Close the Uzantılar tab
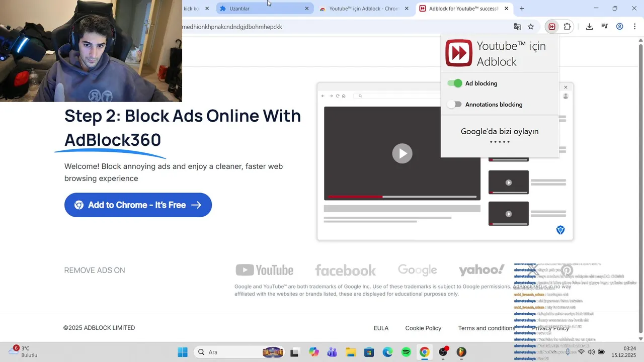 tap(307, 9)
